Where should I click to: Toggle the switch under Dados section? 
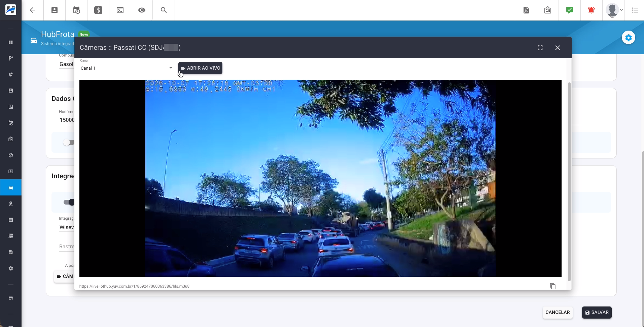(x=69, y=142)
